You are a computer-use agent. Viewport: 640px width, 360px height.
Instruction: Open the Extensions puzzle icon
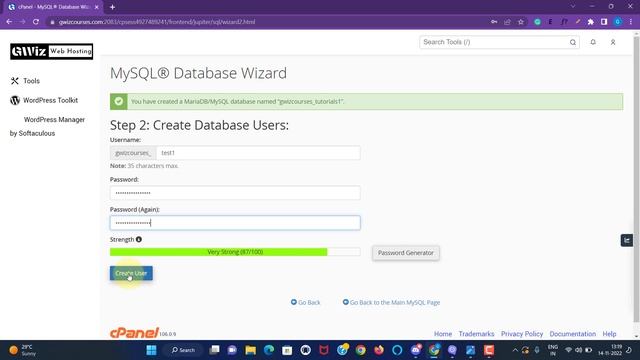point(591,22)
